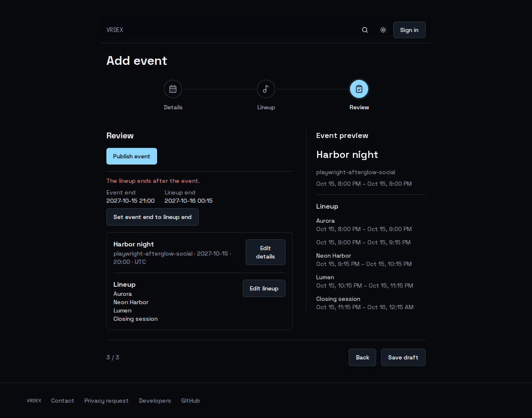Viewport: 532px width, 418px height.
Task: Click Lumen in the review lineup list
Action: tap(123, 310)
